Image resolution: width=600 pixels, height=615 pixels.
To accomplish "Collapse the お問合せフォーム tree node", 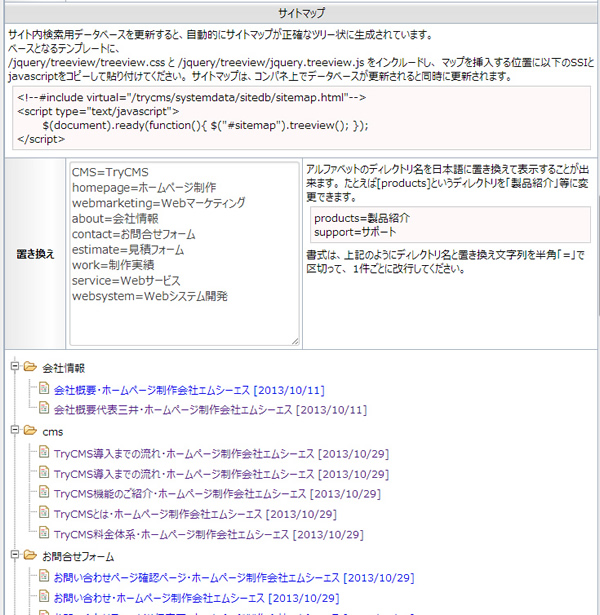I will coord(15,555).
